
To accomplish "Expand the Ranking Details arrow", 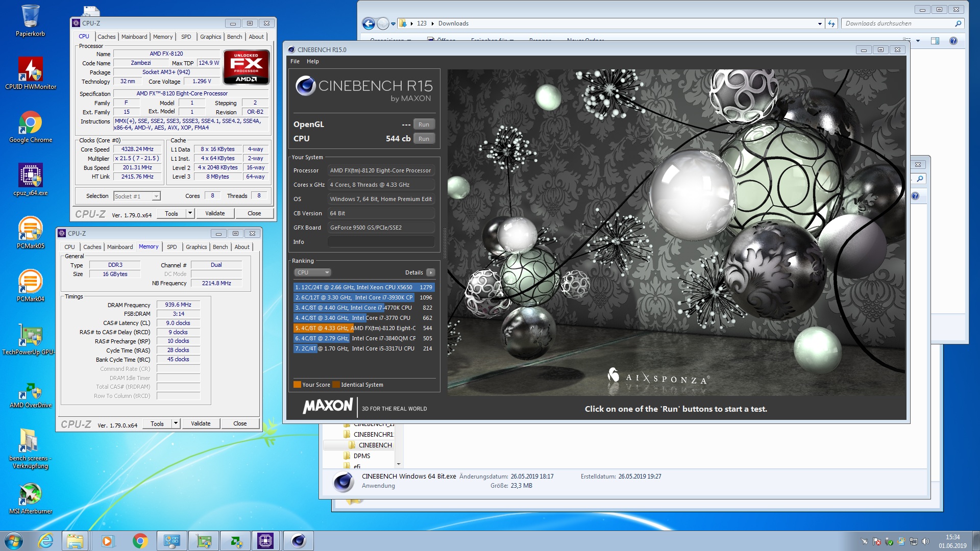I will [430, 272].
